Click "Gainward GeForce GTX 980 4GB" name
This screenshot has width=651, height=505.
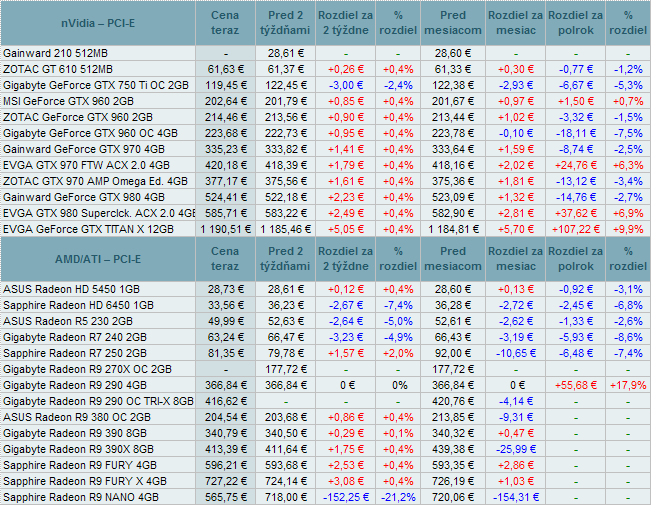[x=84, y=197]
